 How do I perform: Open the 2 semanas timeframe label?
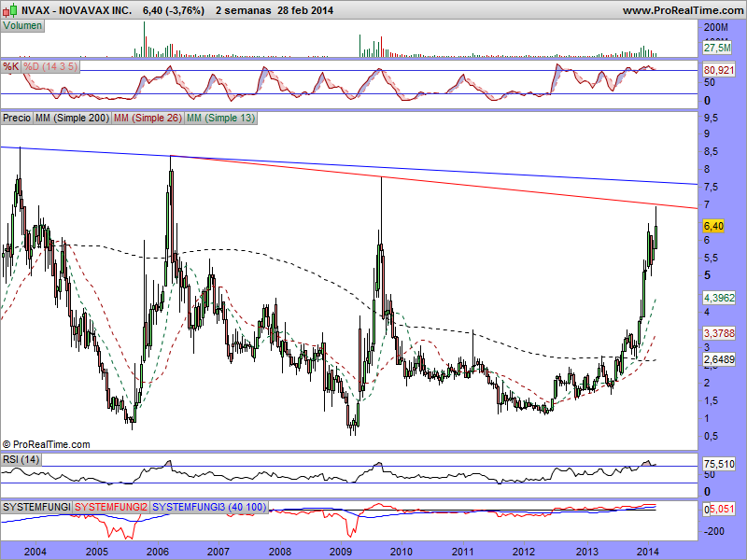(x=243, y=10)
